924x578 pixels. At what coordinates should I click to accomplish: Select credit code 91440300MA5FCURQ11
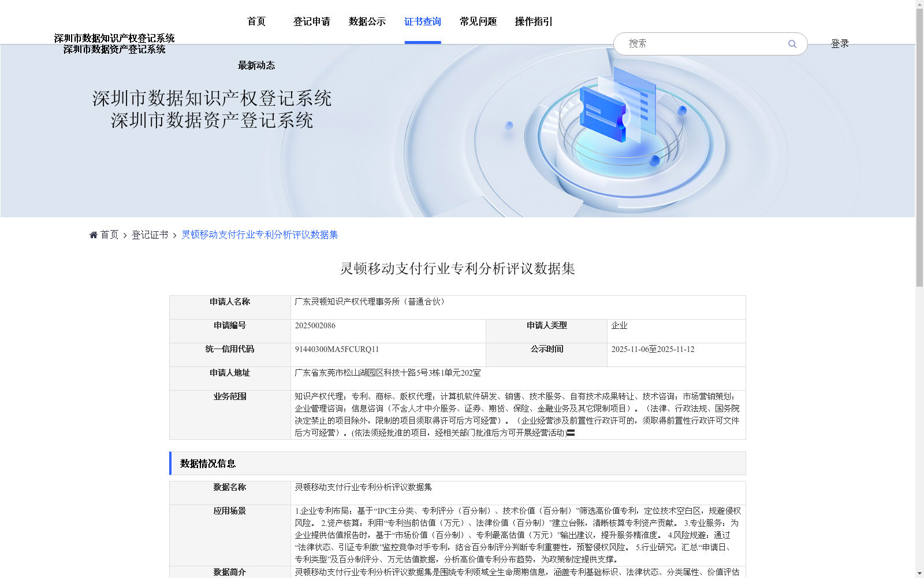(337, 349)
